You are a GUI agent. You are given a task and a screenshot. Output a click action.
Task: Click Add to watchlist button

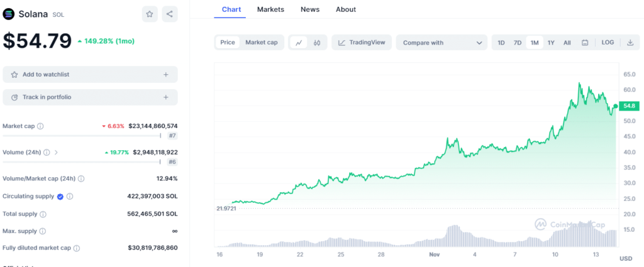[x=90, y=75]
